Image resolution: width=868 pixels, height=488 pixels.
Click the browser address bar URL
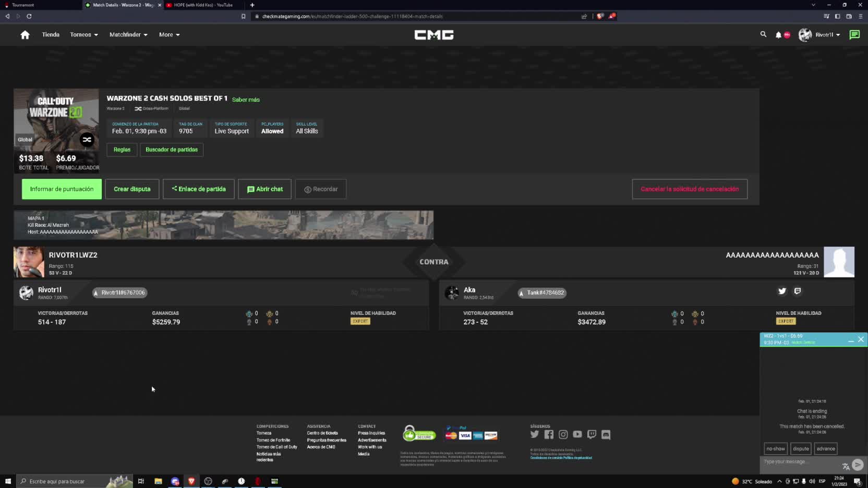352,16
